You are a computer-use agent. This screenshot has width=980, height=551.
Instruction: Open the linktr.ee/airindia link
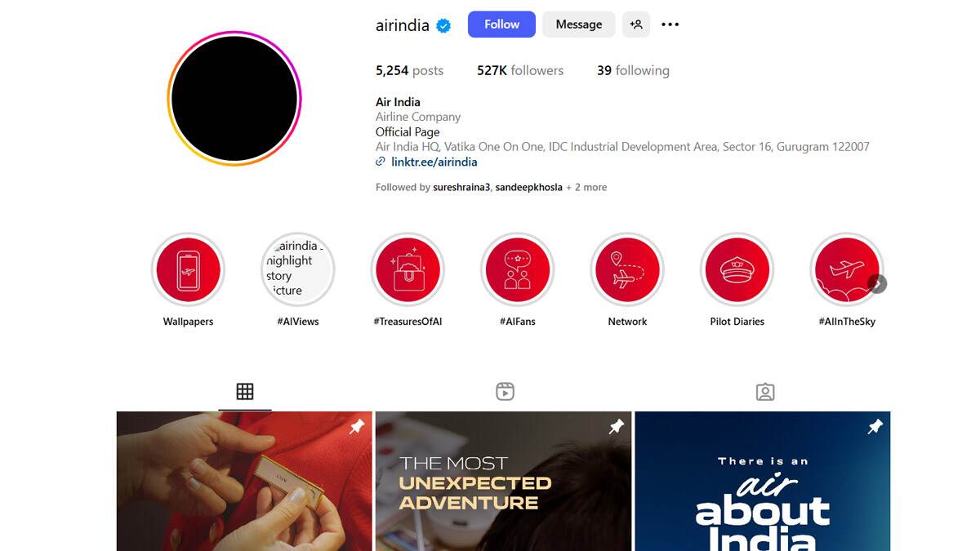tap(434, 162)
